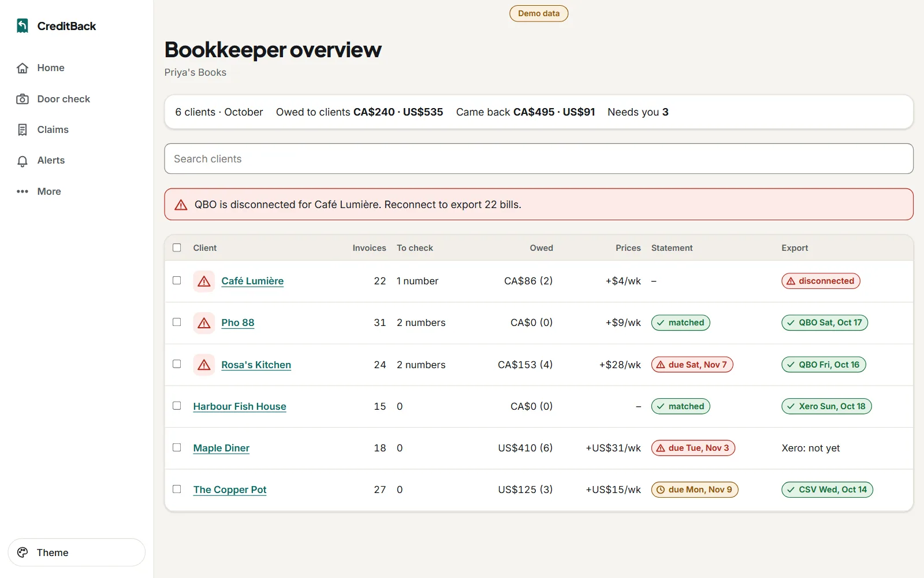Click the Door check camera icon
Image resolution: width=924 pixels, height=578 pixels.
23,99
